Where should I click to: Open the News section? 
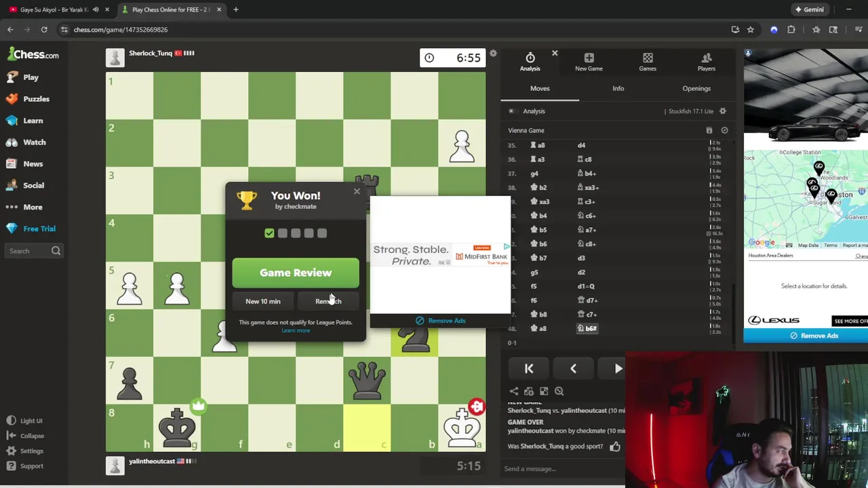[25, 163]
